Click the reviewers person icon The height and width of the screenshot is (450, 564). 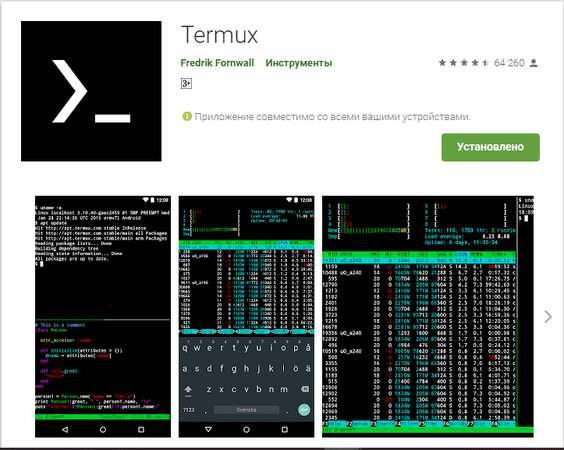534,63
